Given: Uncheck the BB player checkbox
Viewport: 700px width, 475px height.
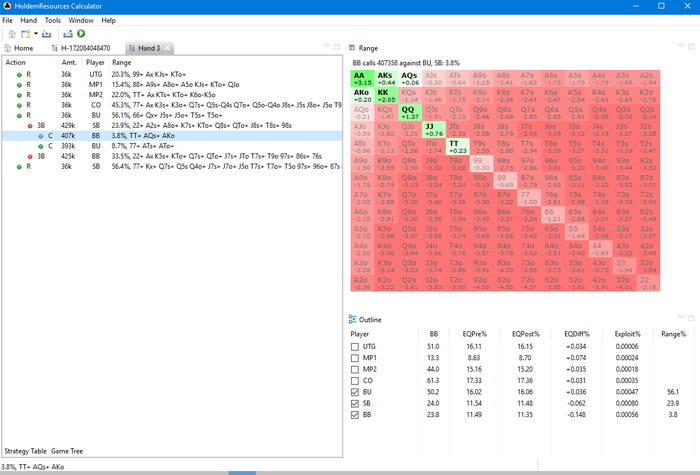Looking at the screenshot, I should [355, 415].
